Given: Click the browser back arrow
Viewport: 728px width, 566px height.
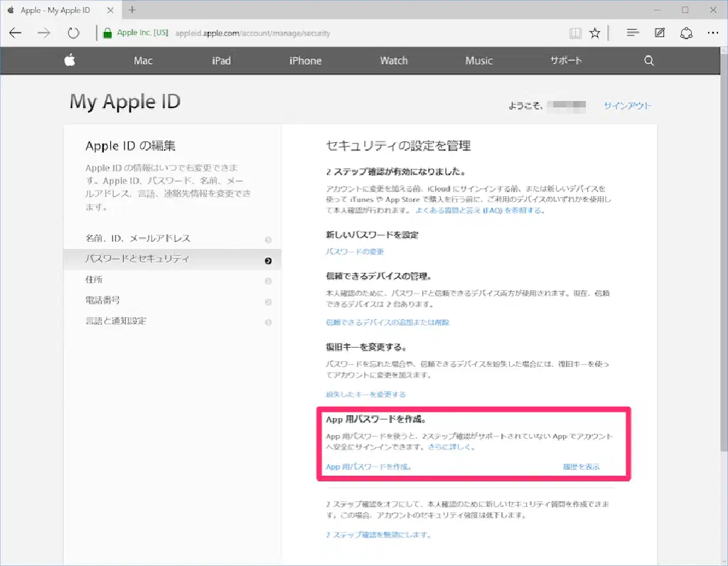Looking at the screenshot, I should (16, 33).
